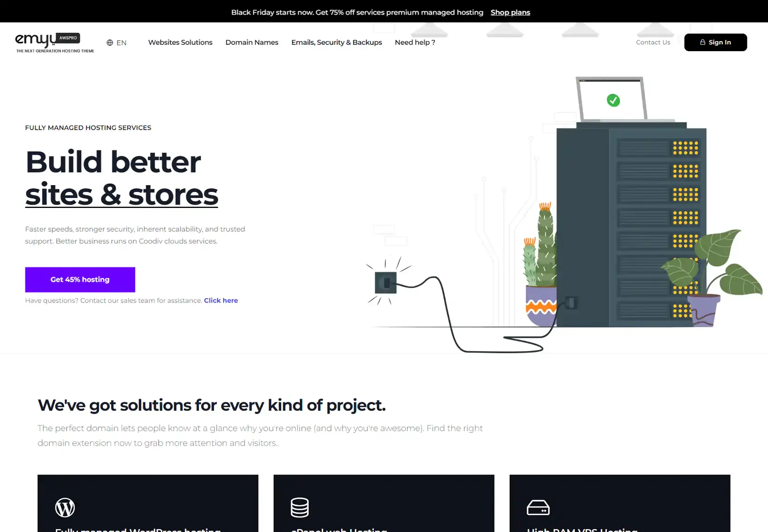Click Get 45% hosting button
Viewport: 768px width, 532px height.
coord(80,280)
